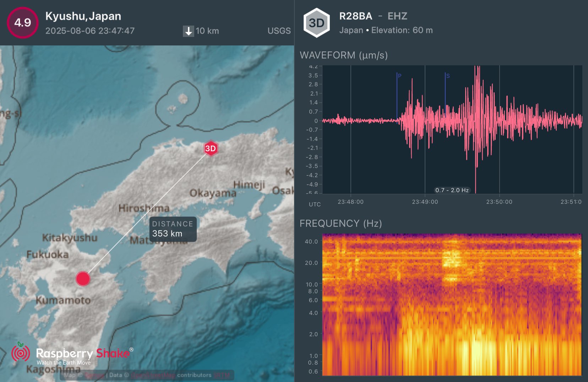Click the 23:50:00 time axis label
The height and width of the screenshot is (382, 588).
point(499,202)
